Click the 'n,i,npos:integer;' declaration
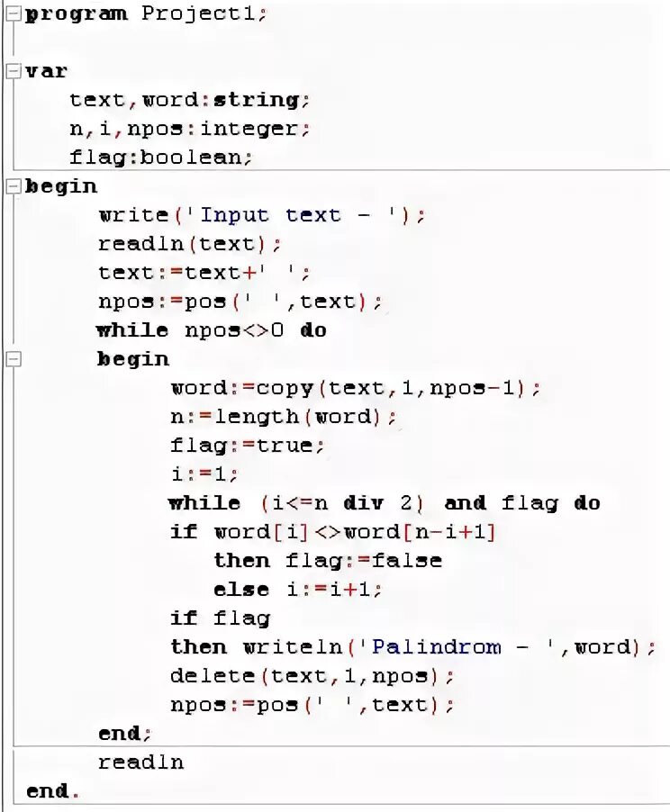Image resolution: width=670 pixels, height=812 pixels. [189, 129]
